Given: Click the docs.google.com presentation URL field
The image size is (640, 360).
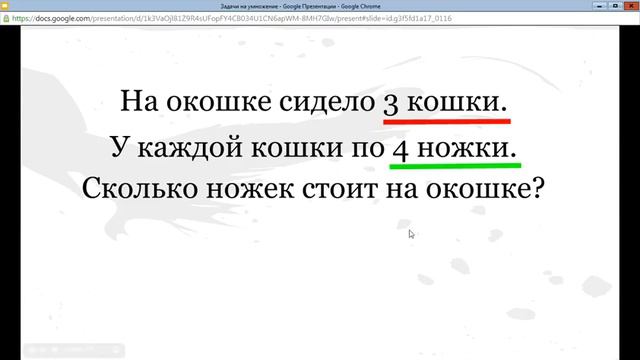Looking at the screenshot, I should pyautogui.click(x=232, y=18).
